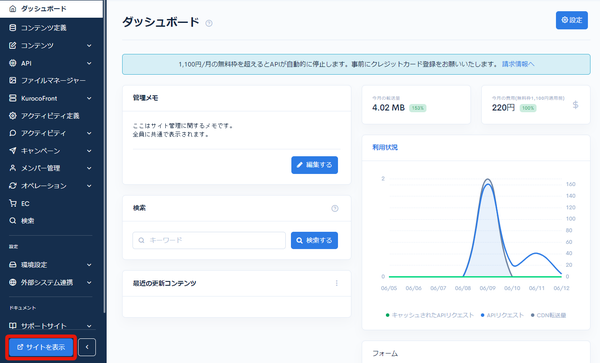Click the 06/09 chart date label
This screenshot has width=600, height=363.
[x=488, y=288]
